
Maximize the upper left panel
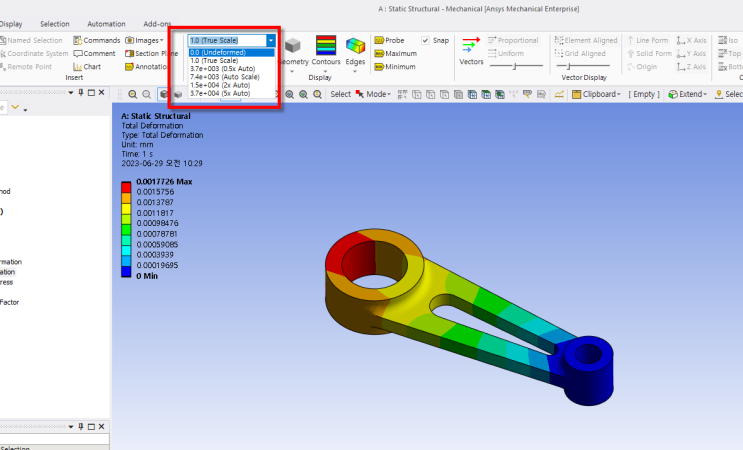pyautogui.click(x=91, y=93)
